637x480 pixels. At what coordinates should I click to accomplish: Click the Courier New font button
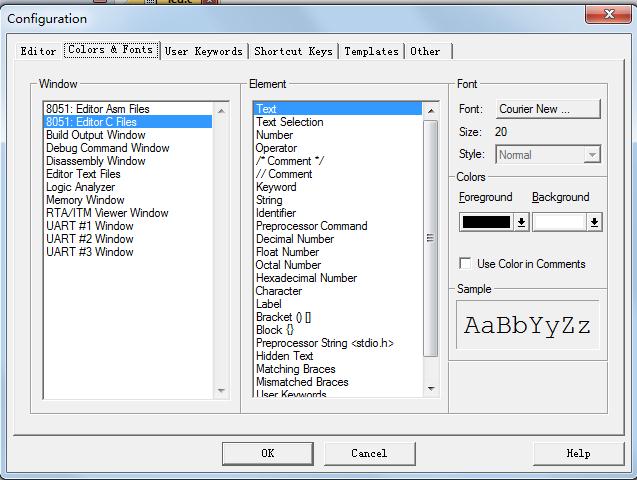coord(548,109)
